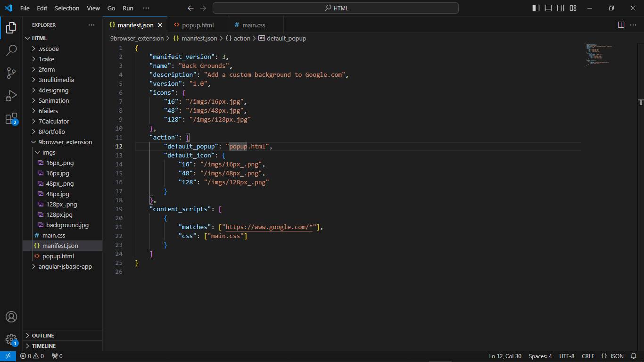Click the HTML command center search box
The height and width of the screenshot is (362, 644).
[x=336, y=8]
